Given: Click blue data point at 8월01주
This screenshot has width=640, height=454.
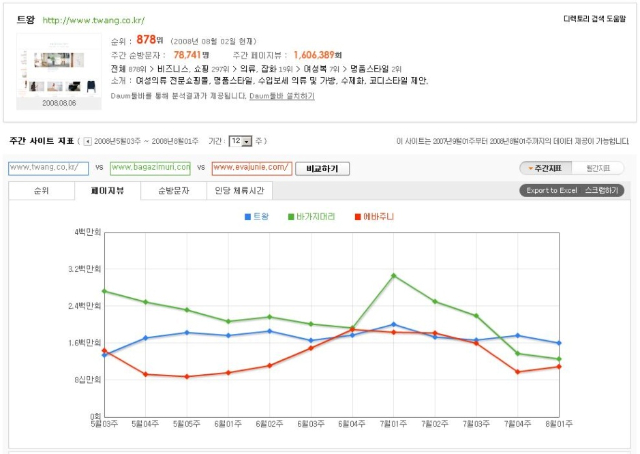Looking at the screenshot, I should 559,343.
